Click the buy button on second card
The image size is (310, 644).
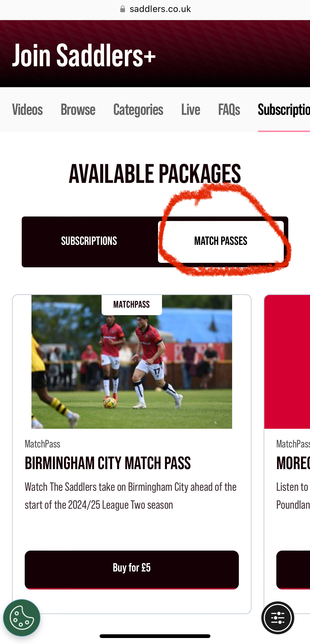(293, 570)
